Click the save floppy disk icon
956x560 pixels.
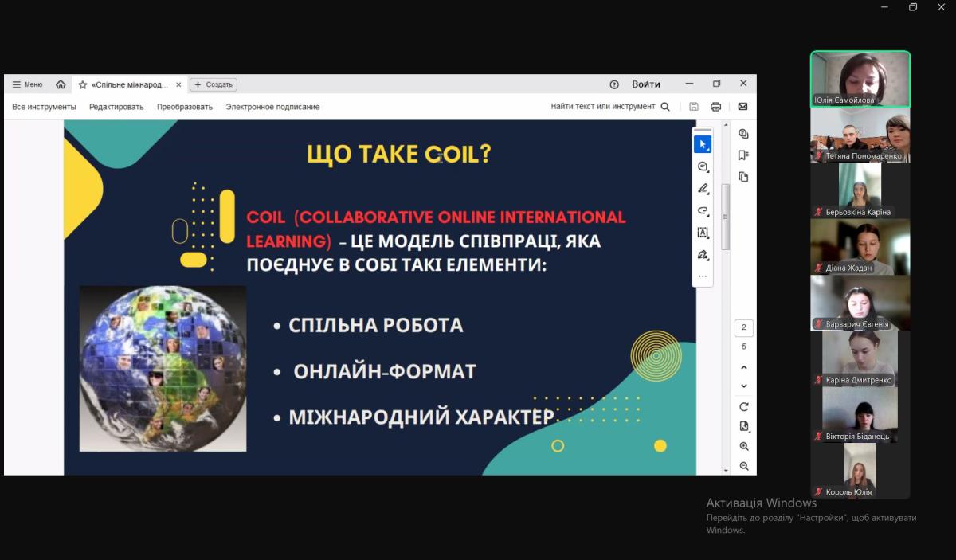694,107
